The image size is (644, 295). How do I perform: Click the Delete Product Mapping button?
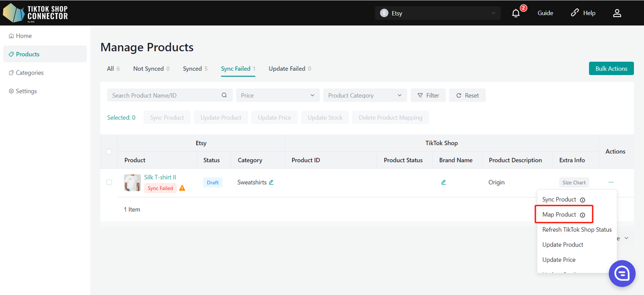[390, 117]
